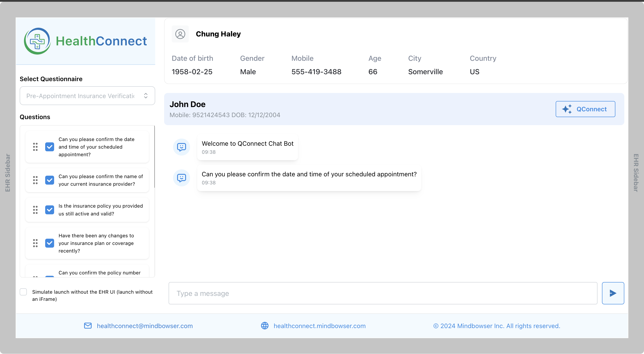
Task: Click the Age value 66
Action: tap(373, 72)
